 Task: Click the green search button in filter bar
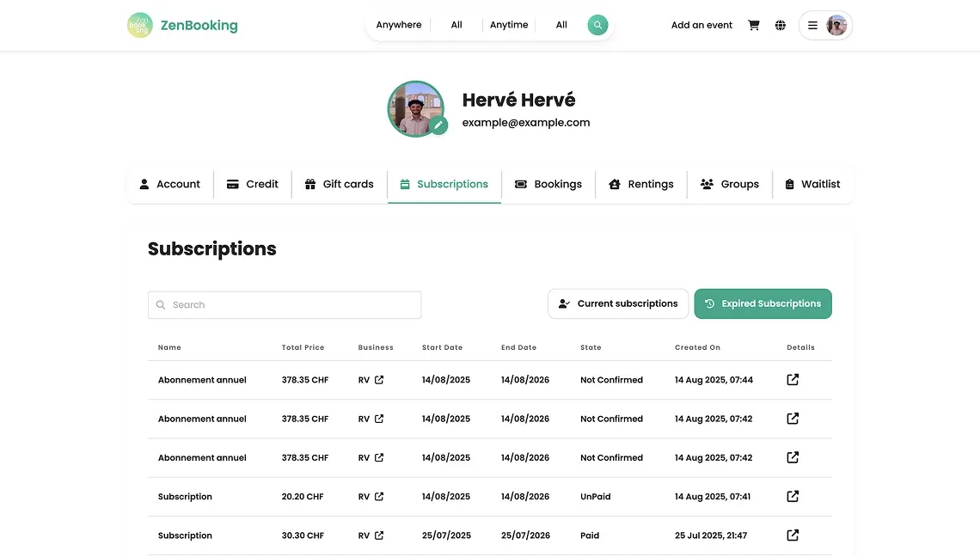(x=597, y=25)
